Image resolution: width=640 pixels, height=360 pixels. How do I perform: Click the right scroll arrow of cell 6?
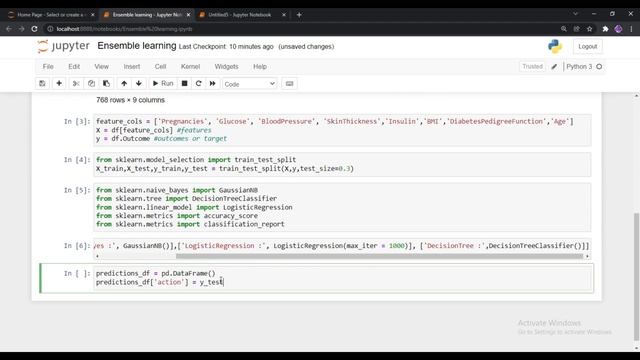pos(587,256)
